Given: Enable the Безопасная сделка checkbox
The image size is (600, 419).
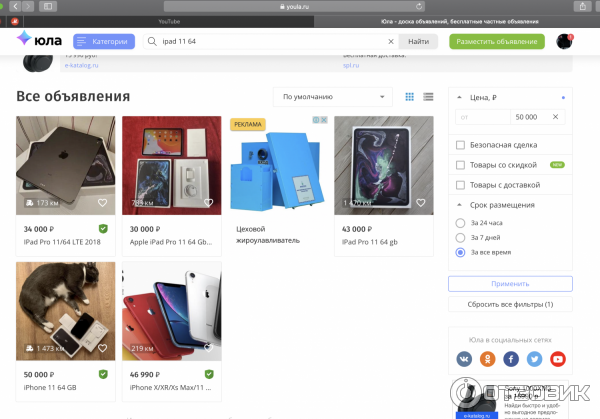Looking at the screenshot, I should tap(460, 144).
